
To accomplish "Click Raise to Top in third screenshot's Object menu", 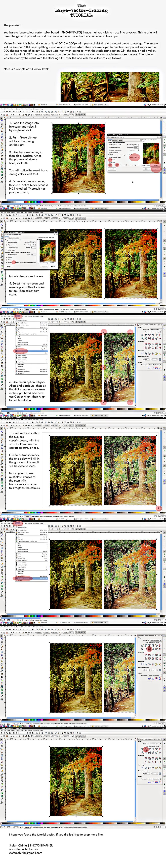I will (x=32, y=351).
